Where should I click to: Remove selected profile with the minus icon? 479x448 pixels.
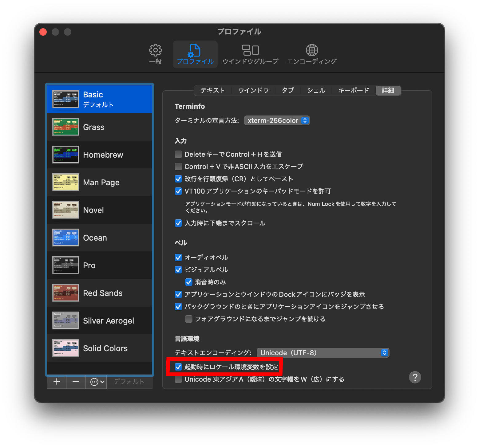pyautogui.click(x=75, y=382)
